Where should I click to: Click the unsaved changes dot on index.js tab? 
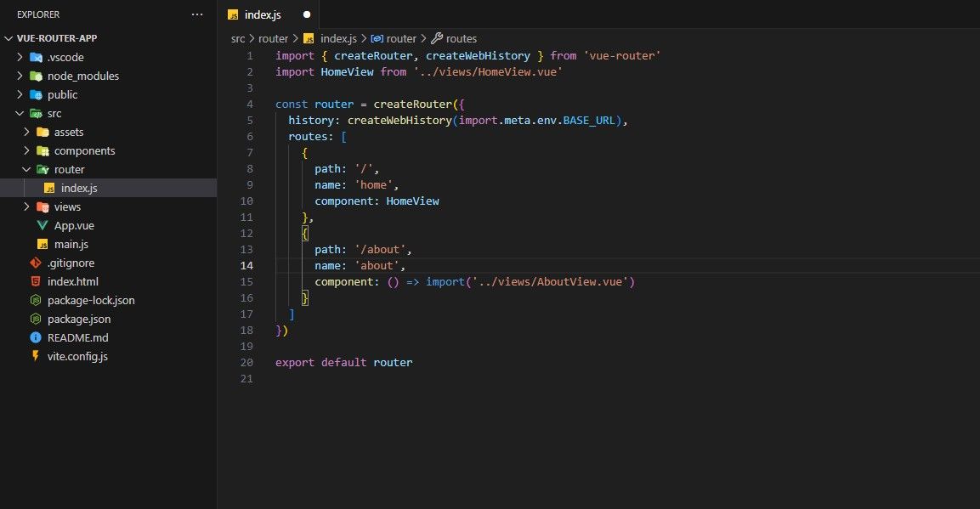[x=305, y=14]
